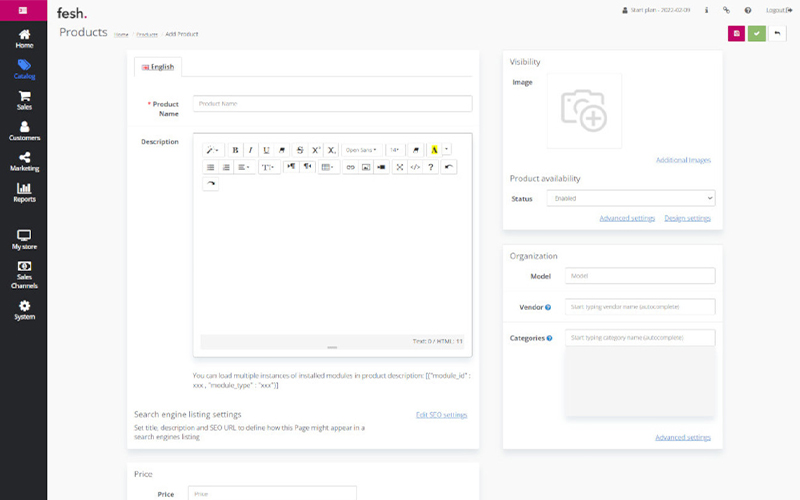The image size is (800, 500).
Task: Select the English language tab
Action: 158,67
